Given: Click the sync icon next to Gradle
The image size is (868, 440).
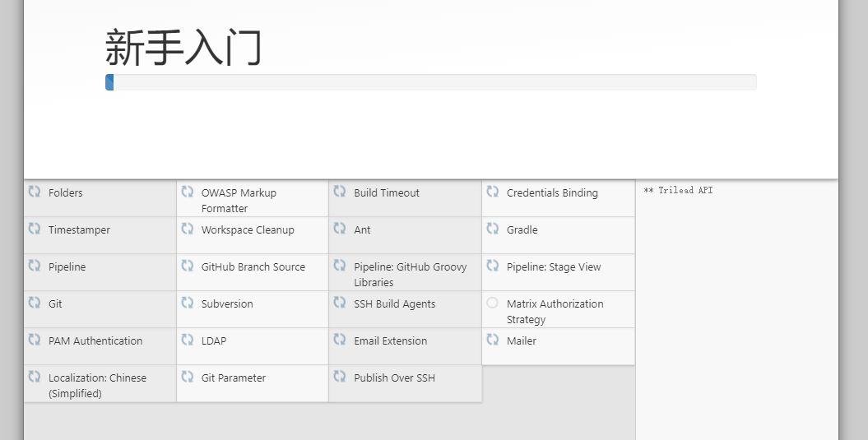Looking at the screenshot, I should click(x=493, y=229).
